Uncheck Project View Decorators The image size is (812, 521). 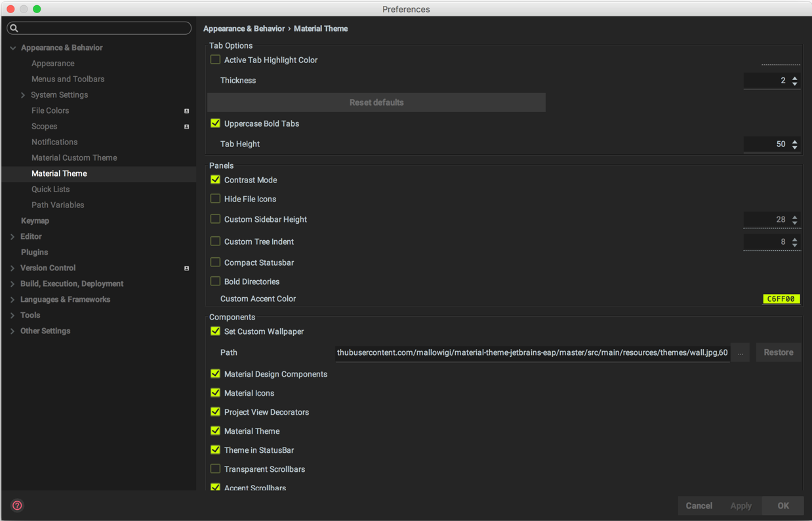pyautogui.click(x=215, y=412)
